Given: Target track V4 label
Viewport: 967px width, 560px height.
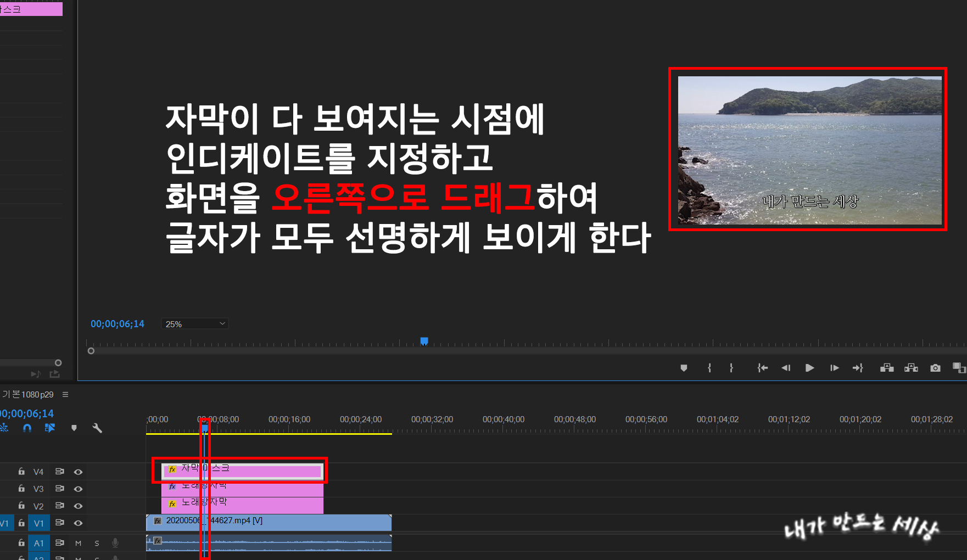Looking at the screenshot, I should [38, 472].
